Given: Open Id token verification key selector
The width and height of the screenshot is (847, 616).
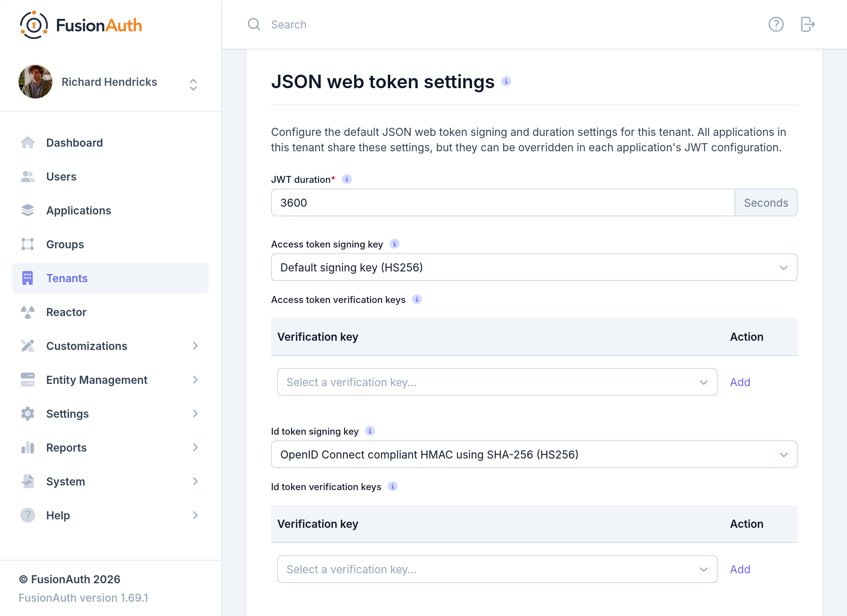Looking at the screenshot, I should coord(497,569).
